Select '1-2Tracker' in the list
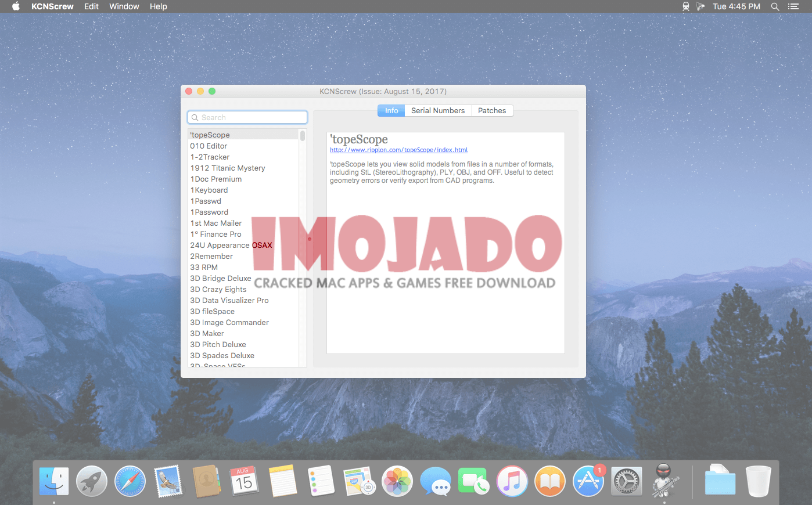The width and height of the screenshot is (812, 505). pos(243,157)
